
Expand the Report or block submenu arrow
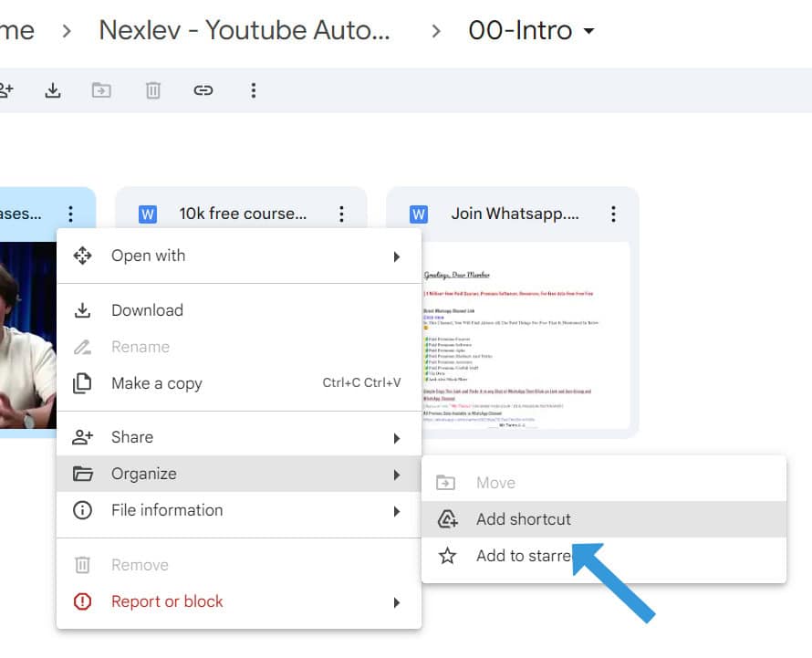397,602
